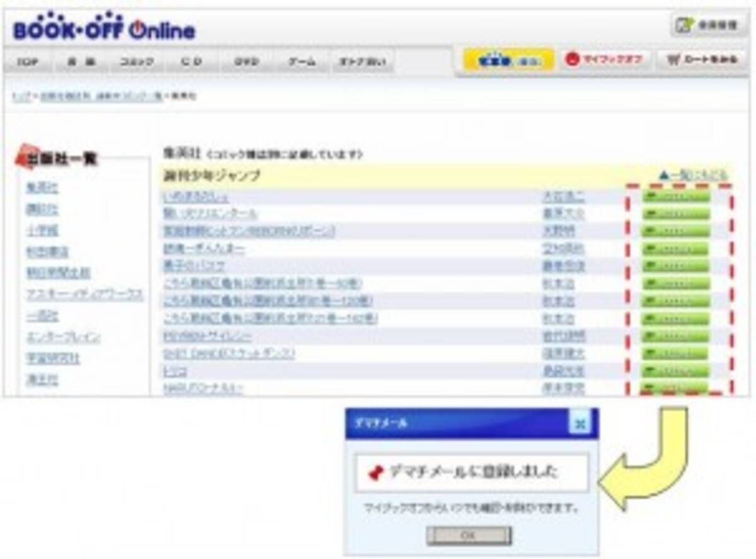Click green mail button on トリコ row
The width and height of the screenshot is (756, 559).
(x=675, y=371)
